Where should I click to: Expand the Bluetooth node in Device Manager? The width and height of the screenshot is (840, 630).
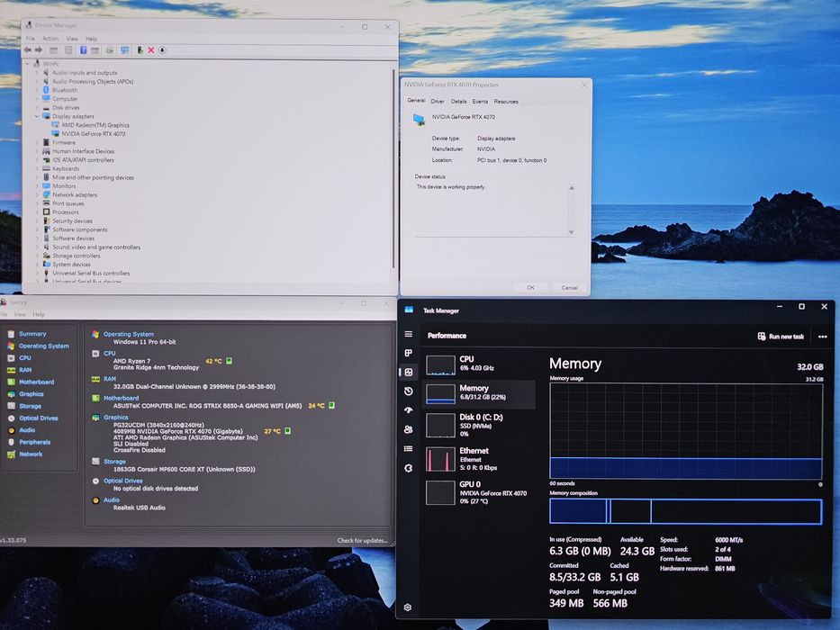37,90
